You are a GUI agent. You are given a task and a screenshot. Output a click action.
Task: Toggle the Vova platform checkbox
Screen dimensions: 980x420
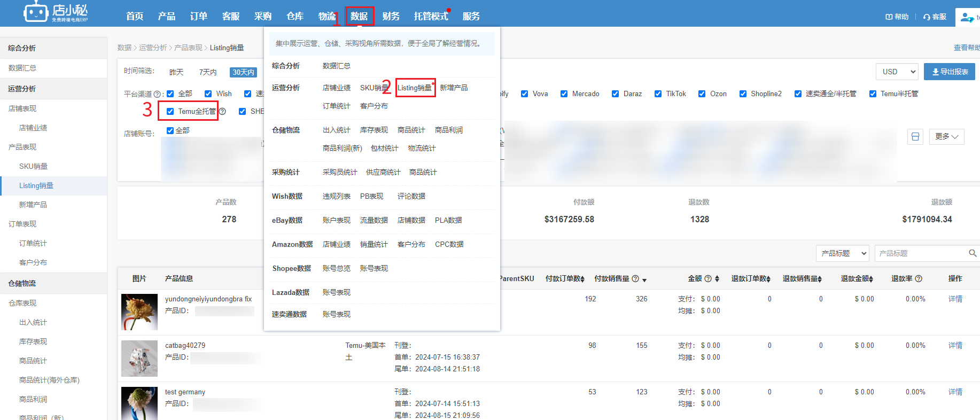pos(525,94)
